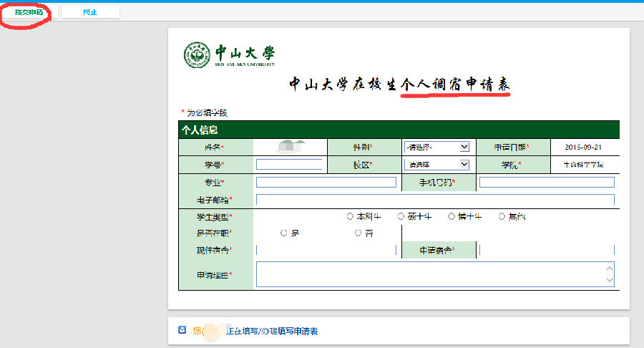Click the 现住宿舍 current dormitory field
The height and width of the screenshot is (348, 644).
click(x=326, y=250)
